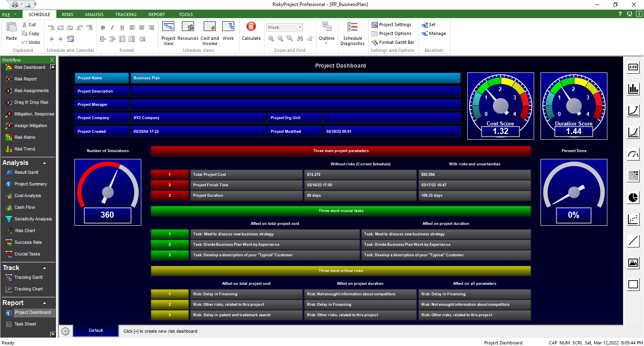Switch to the RISKS ribbon tab
Image resolution: width=644 pixels, height=346 pixels.
[x=68, y=14]
